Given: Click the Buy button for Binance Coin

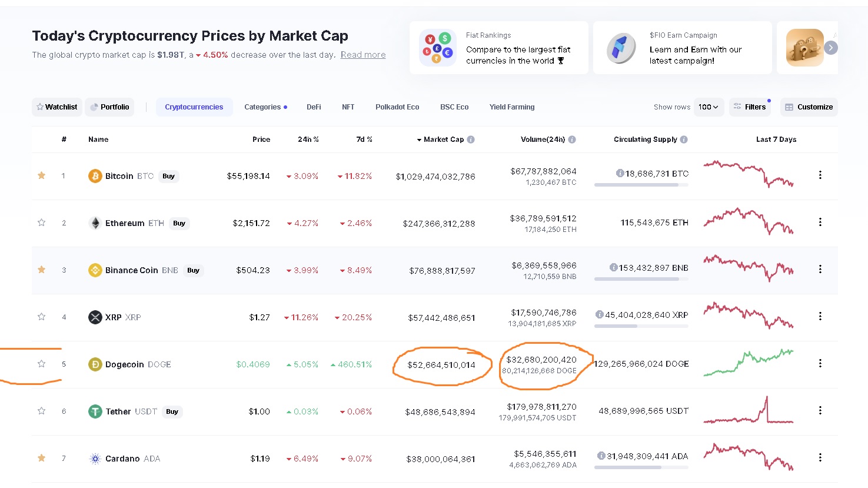Looking at the screenshot, I should 194,270.
